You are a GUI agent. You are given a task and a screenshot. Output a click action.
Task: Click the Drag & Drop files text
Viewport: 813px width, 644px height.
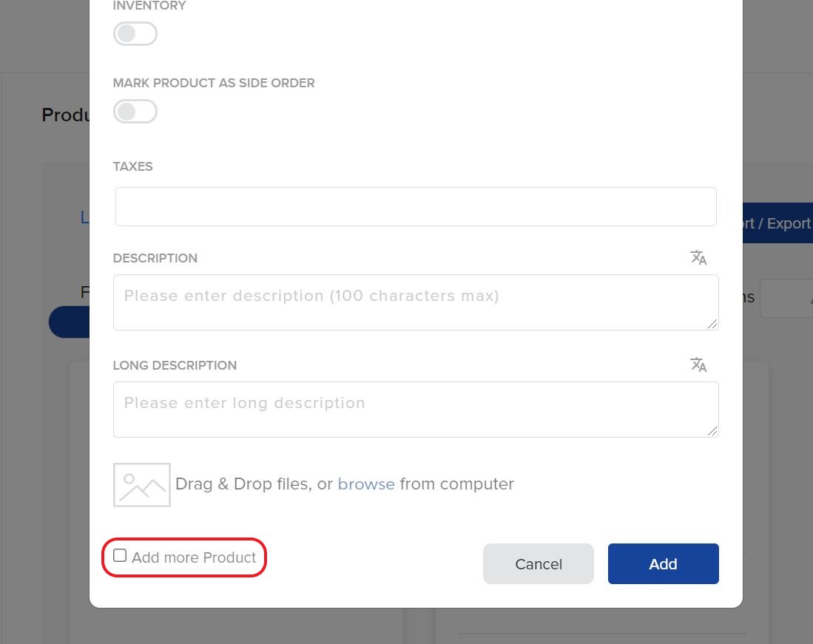[x=253, y=484]
